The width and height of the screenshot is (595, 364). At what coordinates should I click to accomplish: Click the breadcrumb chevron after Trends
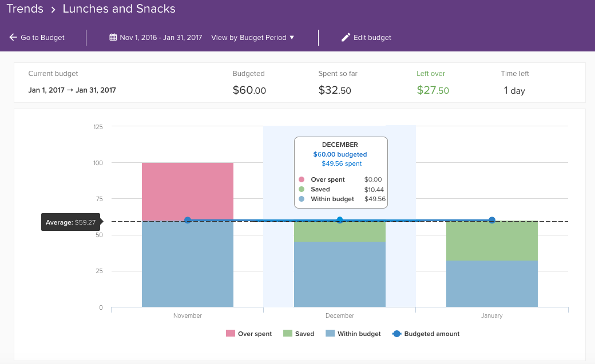[53, 10]
